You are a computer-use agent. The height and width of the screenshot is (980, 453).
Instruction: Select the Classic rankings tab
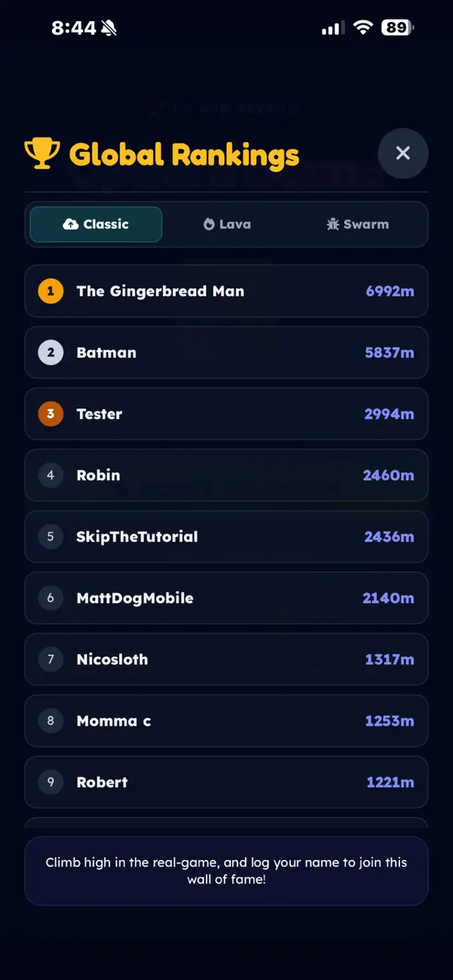tap(96, 224)
